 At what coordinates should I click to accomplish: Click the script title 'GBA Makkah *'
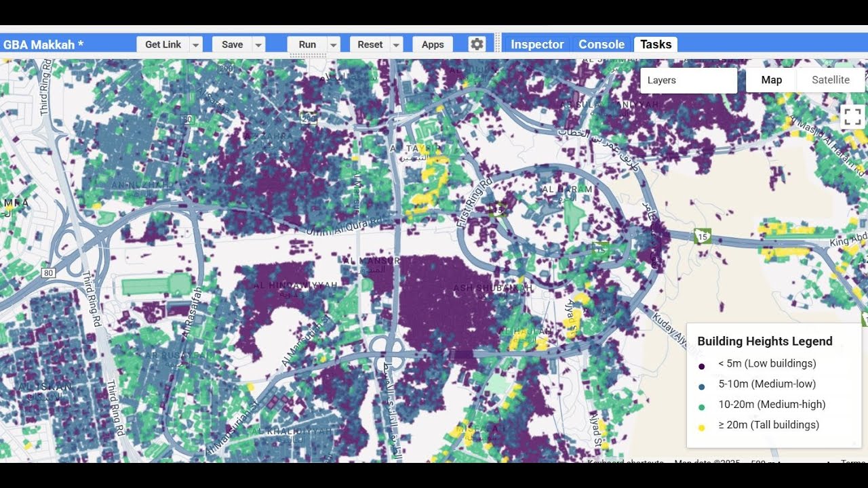coord(43,45)
